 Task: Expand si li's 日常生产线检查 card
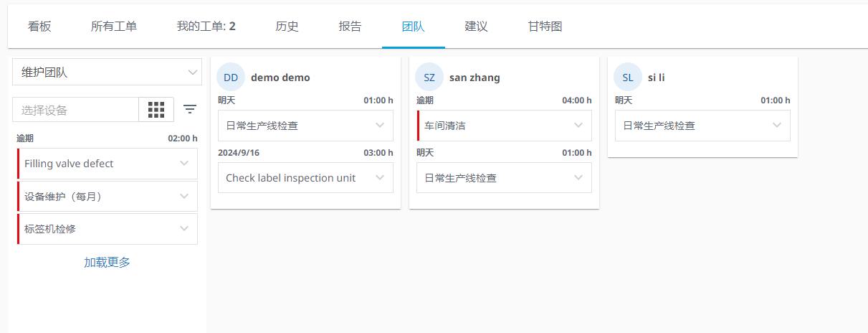pyautogui.click(x=777, y=126)
